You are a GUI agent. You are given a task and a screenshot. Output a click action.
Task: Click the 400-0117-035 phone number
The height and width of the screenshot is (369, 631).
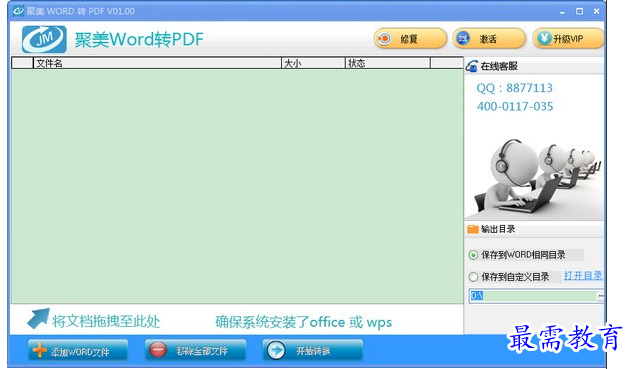515,107
